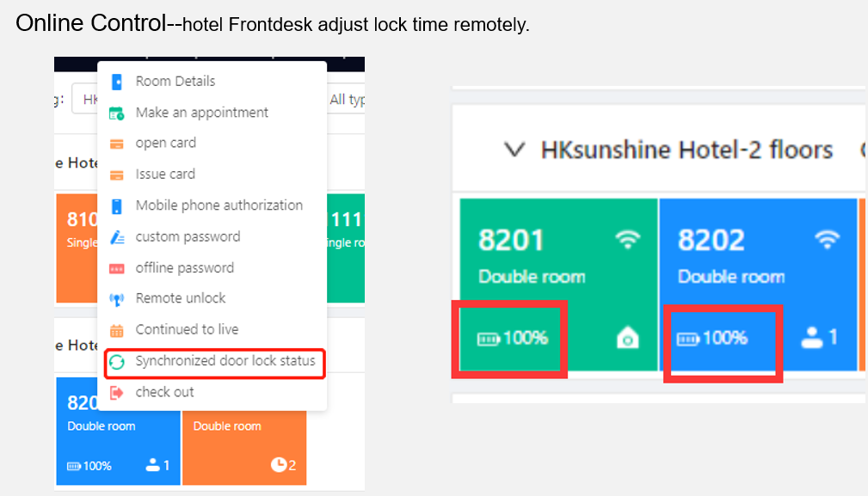Choose "Issue card" in the context menu

tap(165, 175)
